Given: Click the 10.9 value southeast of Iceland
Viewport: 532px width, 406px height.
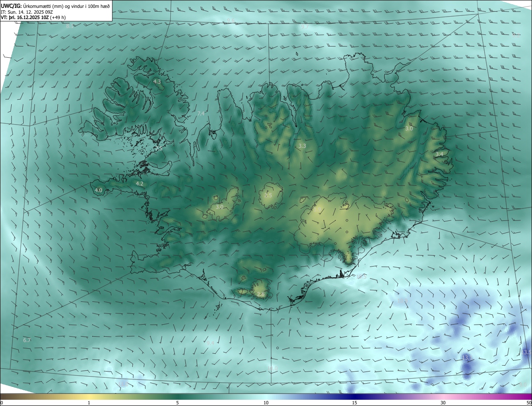Looking at the screenshot, I should click(402, 301).
